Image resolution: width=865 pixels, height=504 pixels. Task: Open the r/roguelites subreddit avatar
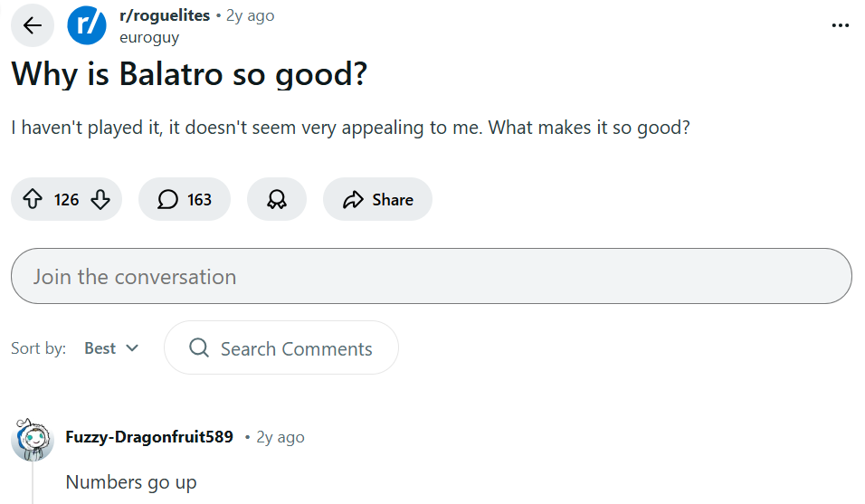coord(87,25)
